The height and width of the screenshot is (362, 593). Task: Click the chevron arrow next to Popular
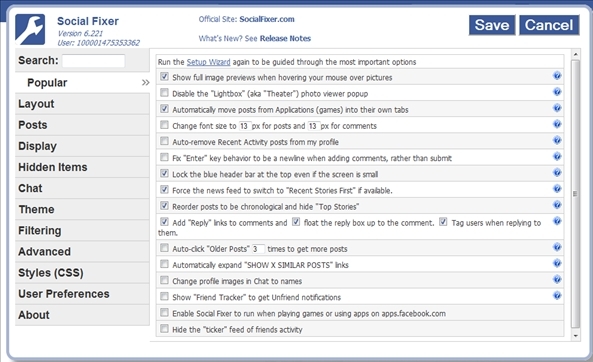click(146, 82)
